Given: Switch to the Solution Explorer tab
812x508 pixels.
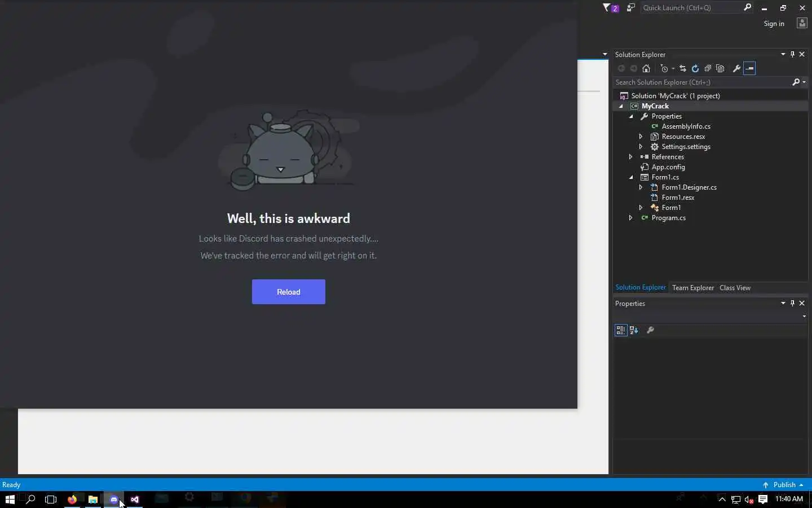Looking at the screenshot, I should (640, 287).
